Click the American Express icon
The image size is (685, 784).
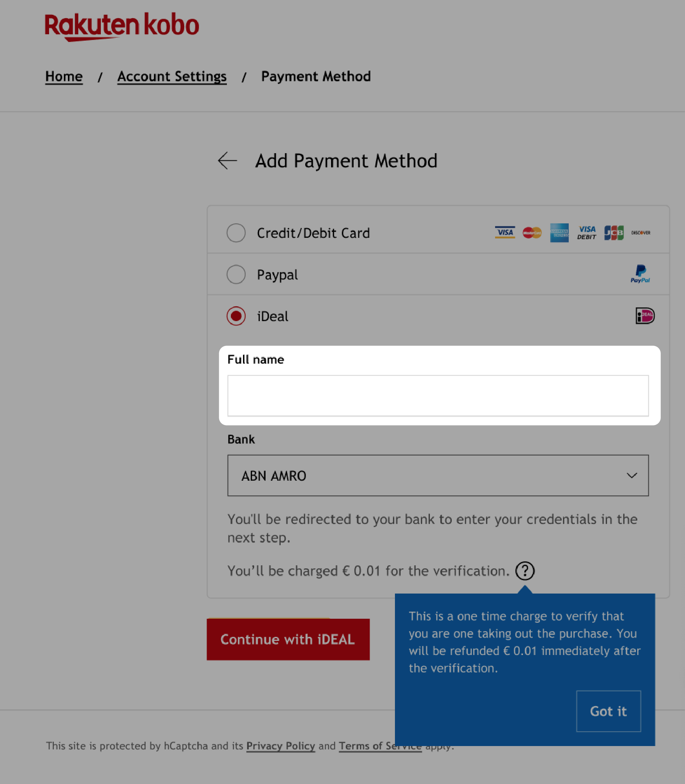point(559,233)
